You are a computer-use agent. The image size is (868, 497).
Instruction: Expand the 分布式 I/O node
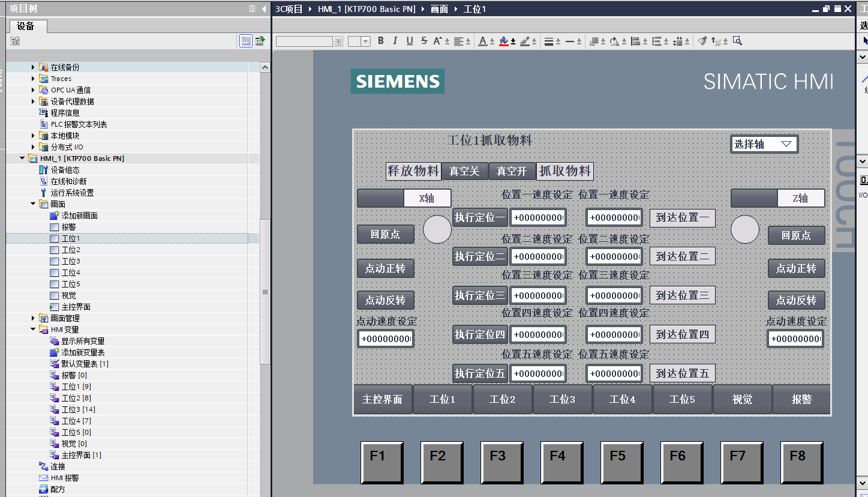(34, 147)
